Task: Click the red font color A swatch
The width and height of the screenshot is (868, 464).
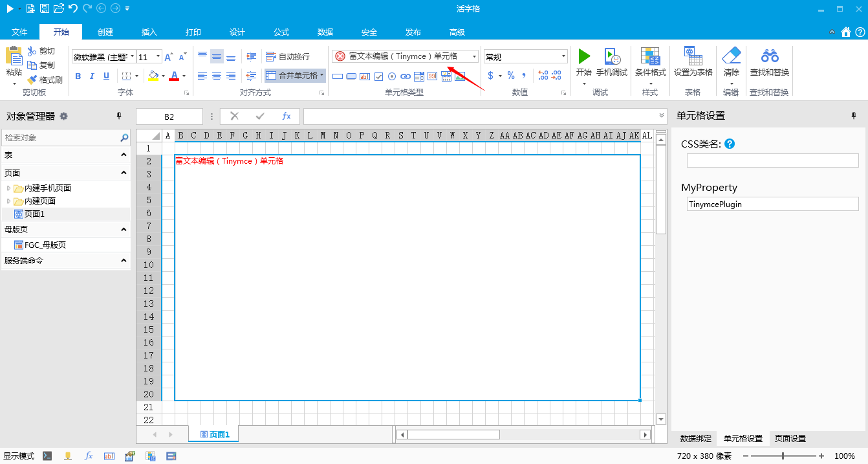Action: [174, 76]
